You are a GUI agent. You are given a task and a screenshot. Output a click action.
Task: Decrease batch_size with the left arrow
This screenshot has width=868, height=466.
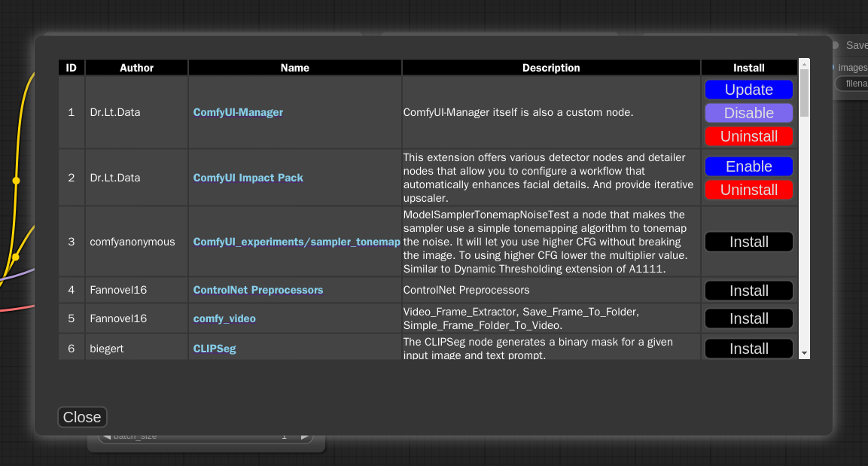pos(108,435)
